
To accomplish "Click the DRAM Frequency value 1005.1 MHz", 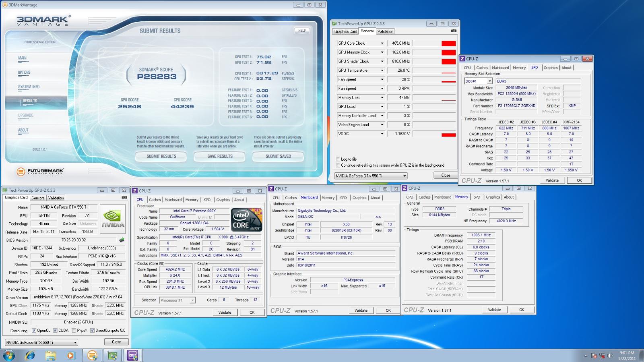I will [x=481, y=235].
